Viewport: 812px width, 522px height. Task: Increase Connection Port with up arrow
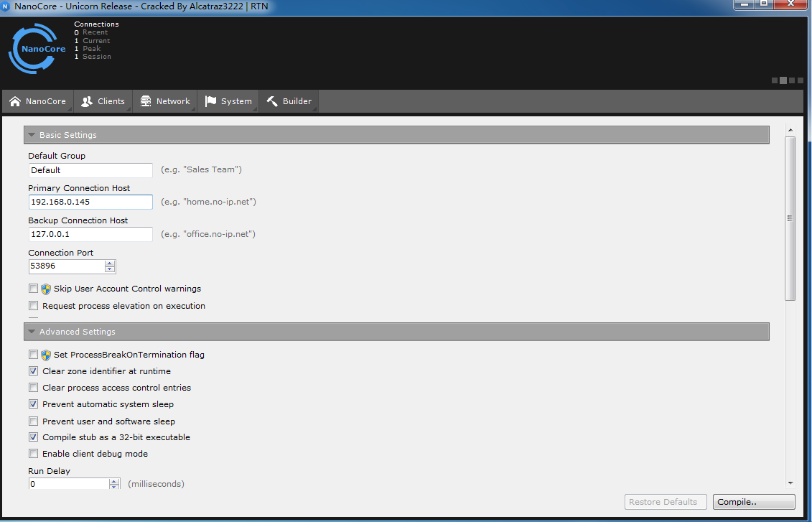110,263
